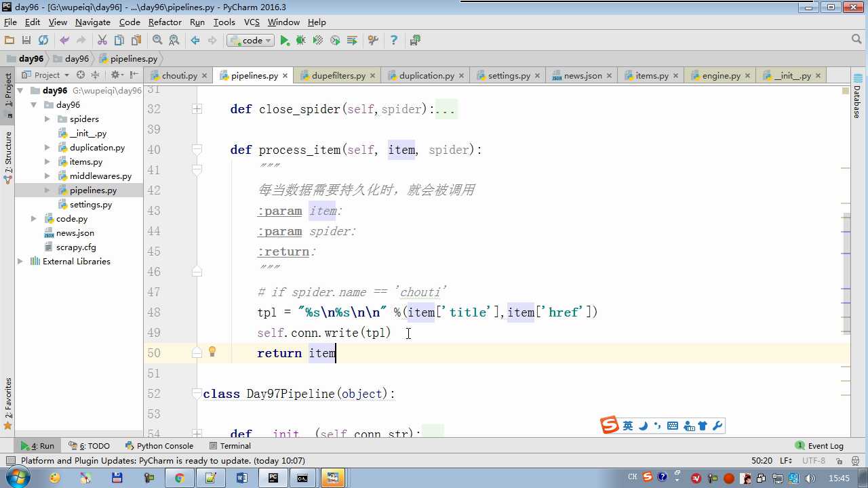Collapse the day96 project root node
868x488 pixels.
coord(20,91)
